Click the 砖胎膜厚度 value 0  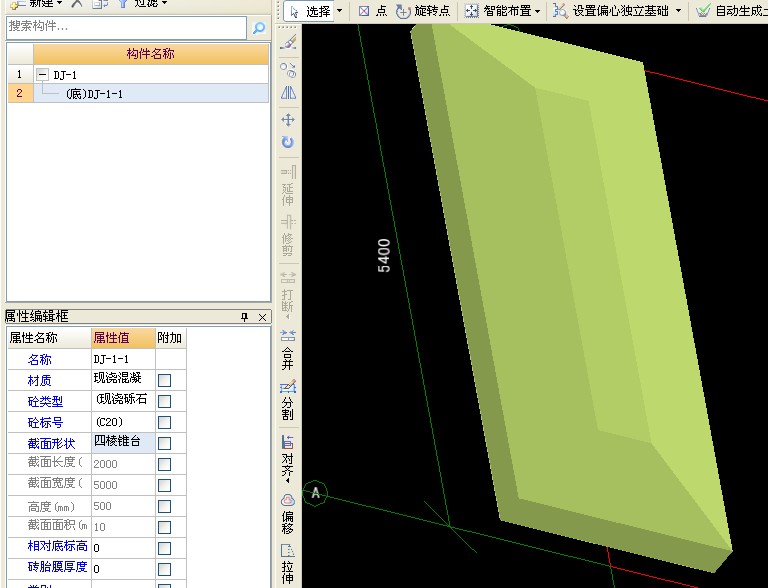coord(123,569)
